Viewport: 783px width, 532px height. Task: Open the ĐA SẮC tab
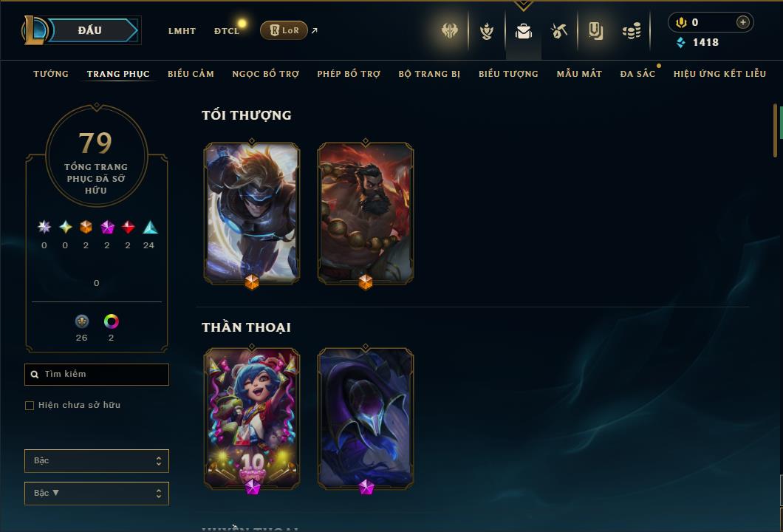pyautogui.click(x=637, y=74)
